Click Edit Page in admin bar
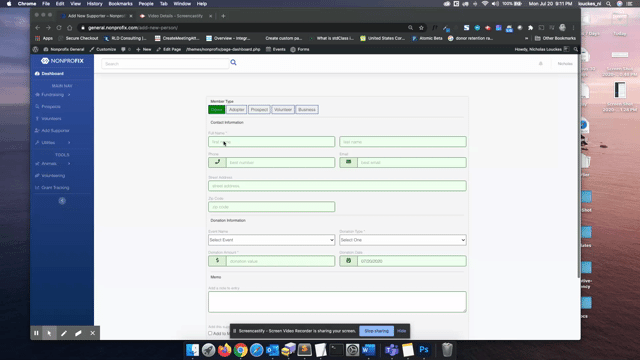 [x=169, y=49]
